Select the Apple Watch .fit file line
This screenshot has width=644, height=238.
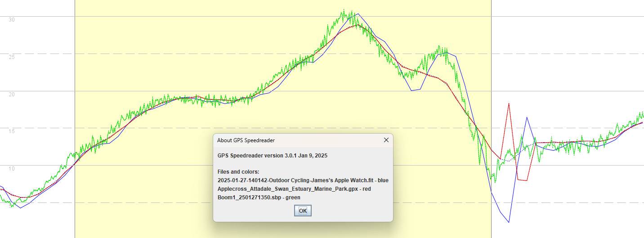tap(303, 180)
